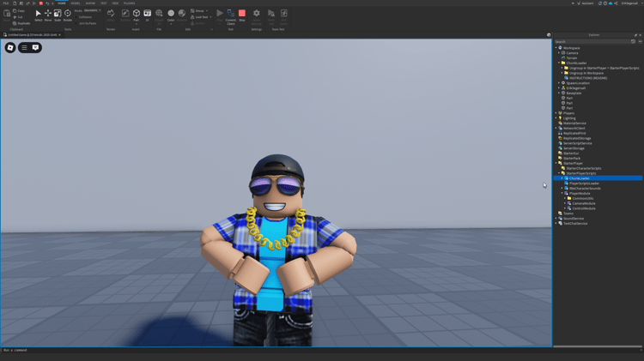Click the red stop icon in quick access bar
This screenshot has width=644, height=361.
pyautogui.click(x=40, y=3)
